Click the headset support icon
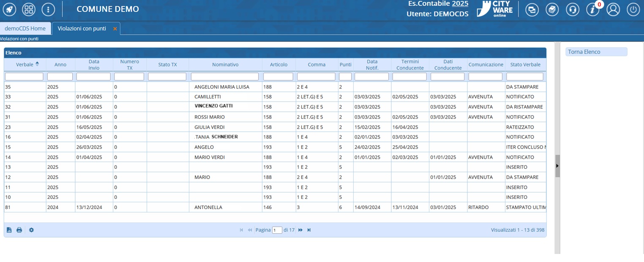Image resolution: width=644 pixels, height=262 pixels. coord(572,9)
